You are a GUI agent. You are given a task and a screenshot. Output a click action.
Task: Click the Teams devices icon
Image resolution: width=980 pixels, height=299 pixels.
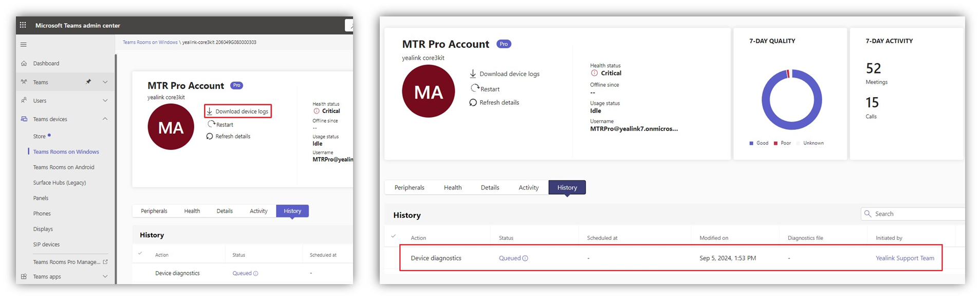[x=24, y=119]
